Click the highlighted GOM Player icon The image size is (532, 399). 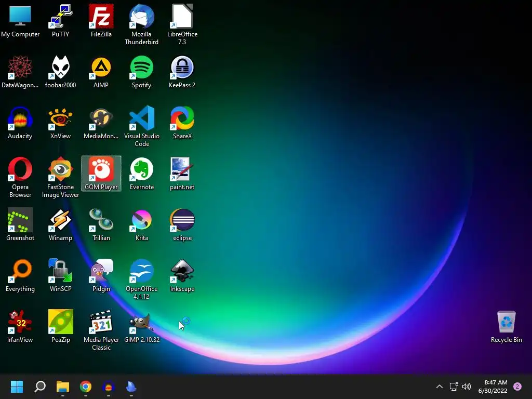coord(101,174)
